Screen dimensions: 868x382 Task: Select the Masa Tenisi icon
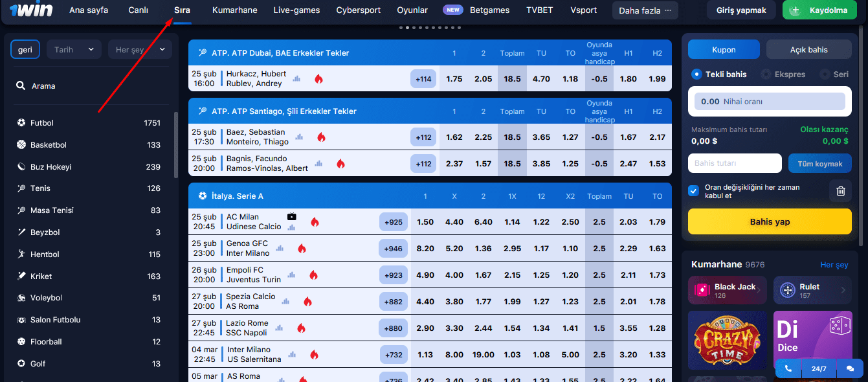tap(21, 210)
